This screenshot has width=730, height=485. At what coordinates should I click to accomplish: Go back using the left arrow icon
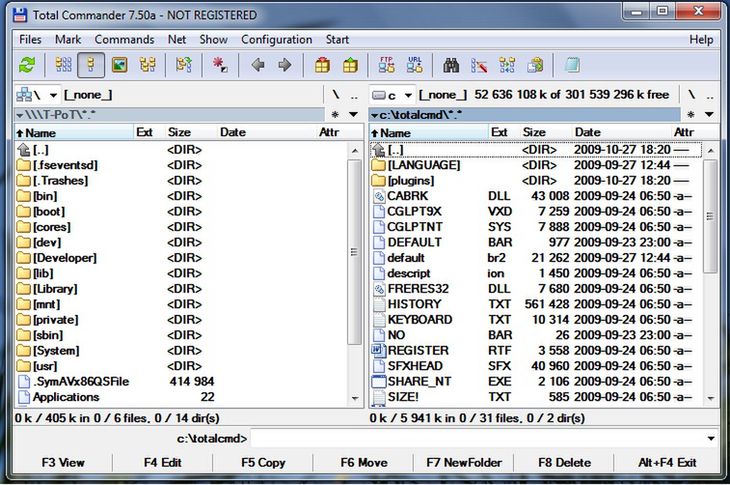click(x=257, y=65)
